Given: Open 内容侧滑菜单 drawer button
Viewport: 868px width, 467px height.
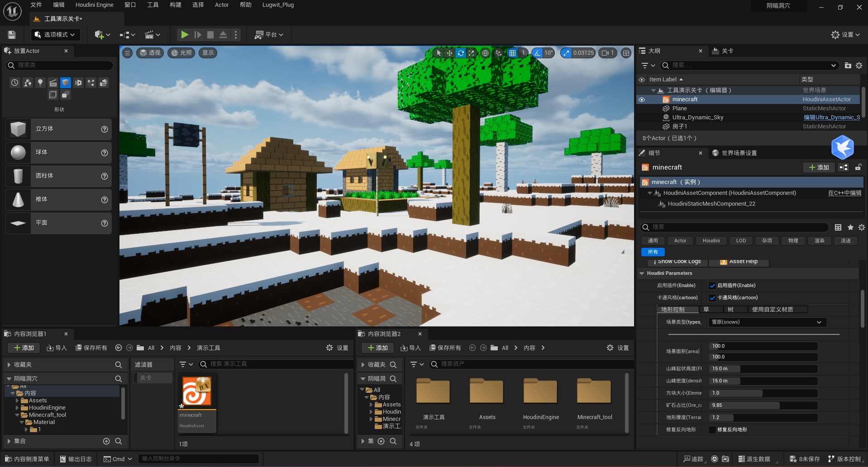Looking at the screenshot, I should [x=27, y=459].
